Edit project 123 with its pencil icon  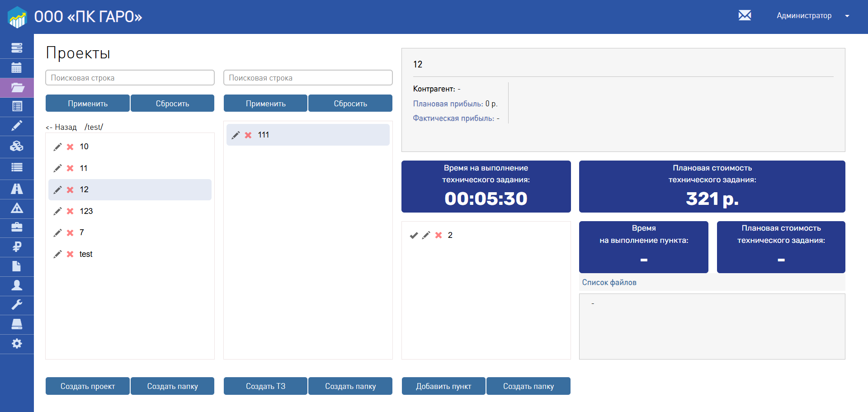57,211
